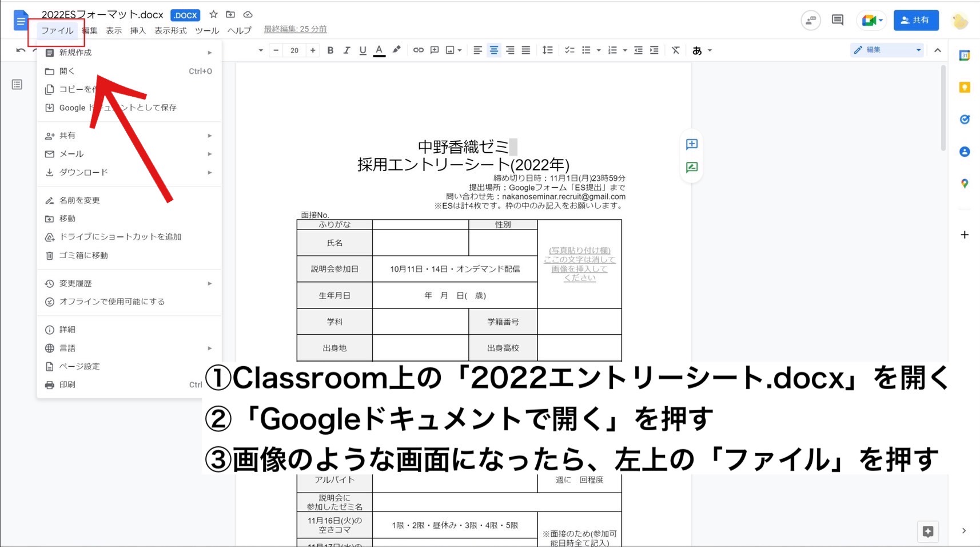
Task: Hide the side panel with the chevron
Action: [x=964, y=531]
